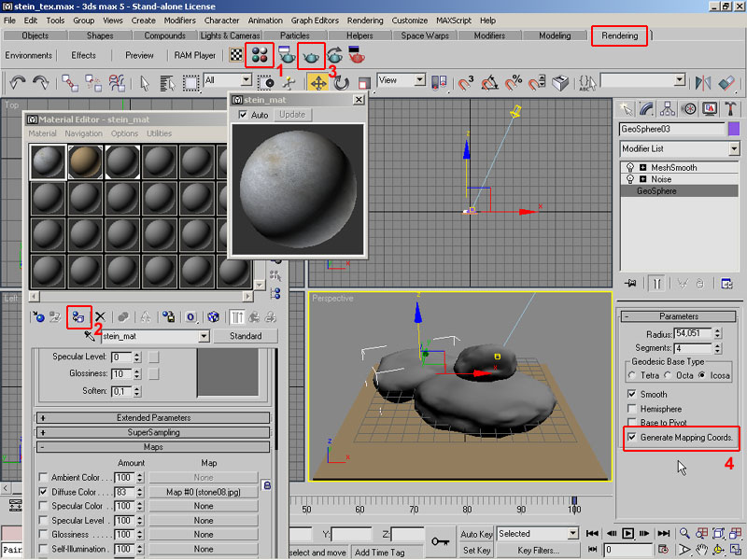
Task: Click the Reset Material X icon
Action: click(x=101, y=317)
